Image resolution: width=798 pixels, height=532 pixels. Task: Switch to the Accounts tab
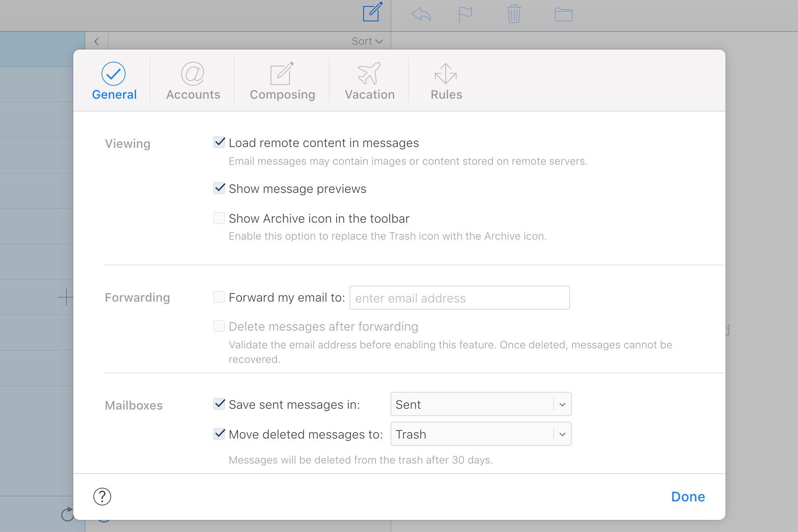point(193,81)
